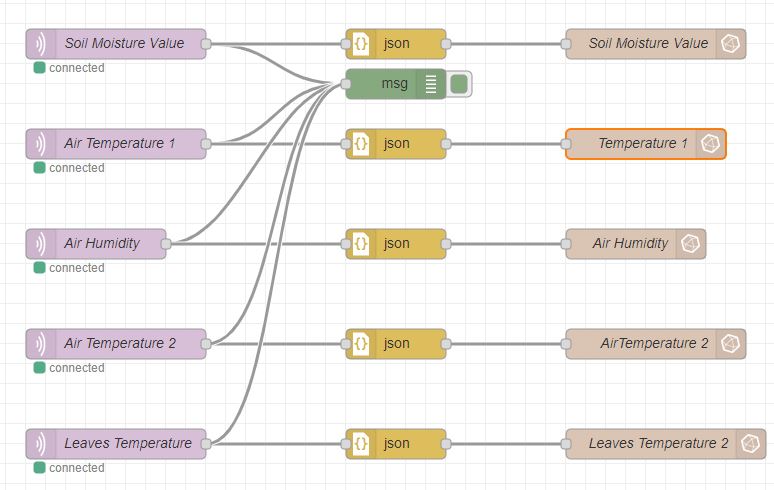This screenshot has width=774, height=490.
Task: Click the MQTT icon on Leaves Temperature input
Action: coord(41,444)
